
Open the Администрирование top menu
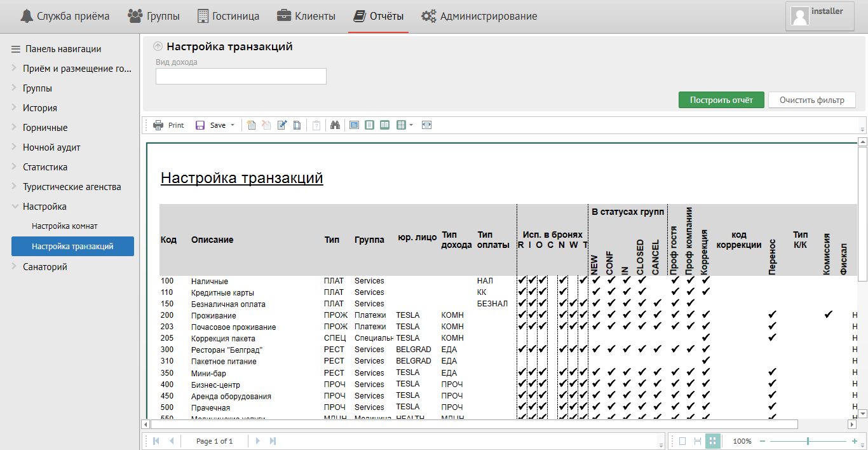pos(480,17)
